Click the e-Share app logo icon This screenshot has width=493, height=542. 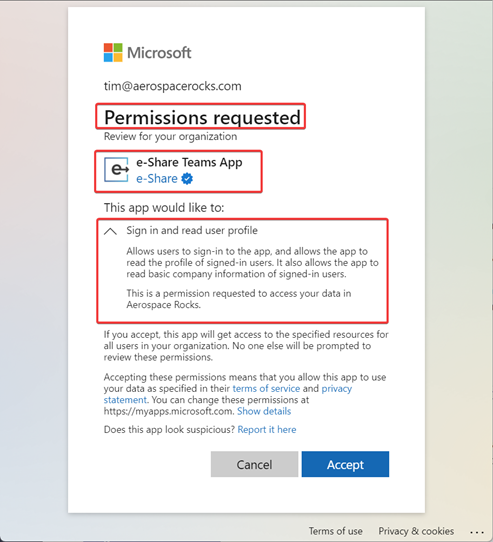pos(117,169)
